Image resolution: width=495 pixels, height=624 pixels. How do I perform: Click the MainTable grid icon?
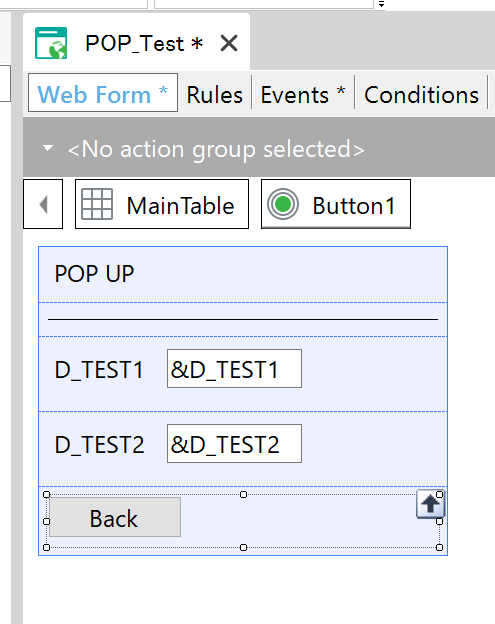(97, 205)
